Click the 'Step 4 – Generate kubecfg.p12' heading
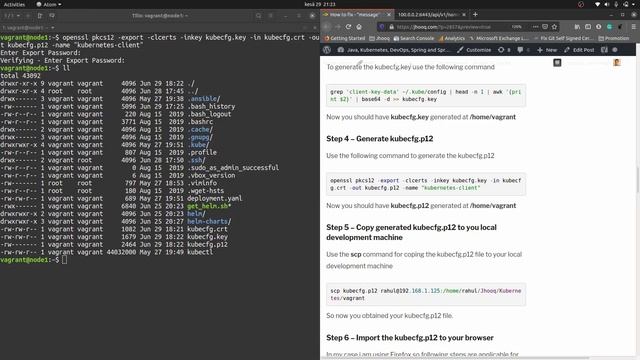The image size is (640, 360). coord(380,139)
